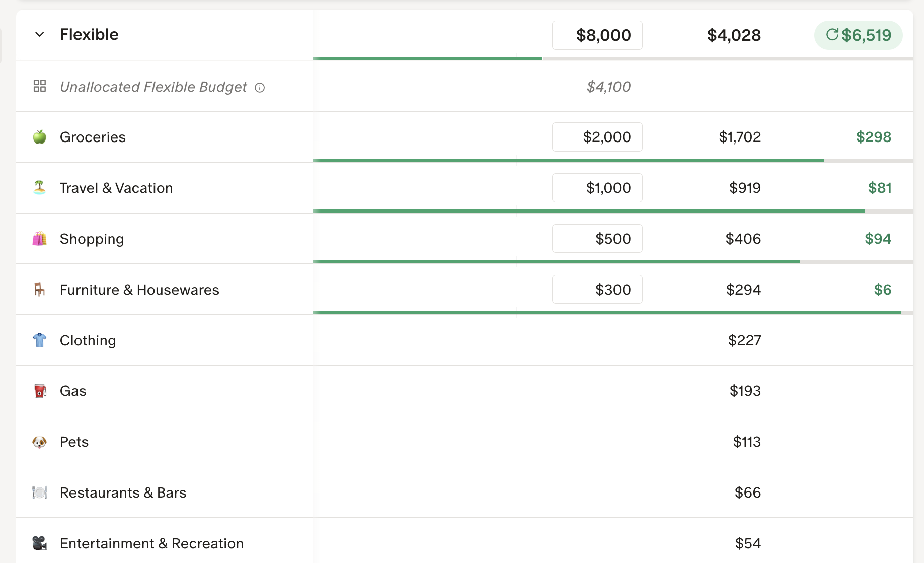Edit the Groceries $2,000 budget field
924x563 pixels.
click(597, 137)
